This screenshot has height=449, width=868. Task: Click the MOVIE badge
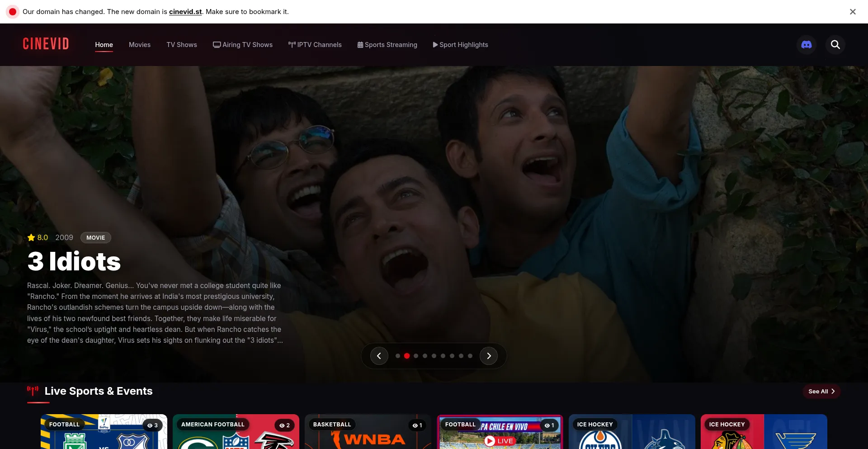[x=96, y=238]
